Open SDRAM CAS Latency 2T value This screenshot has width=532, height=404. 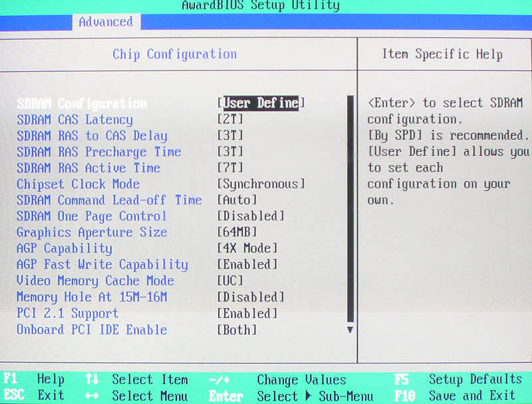pos(231,120)
